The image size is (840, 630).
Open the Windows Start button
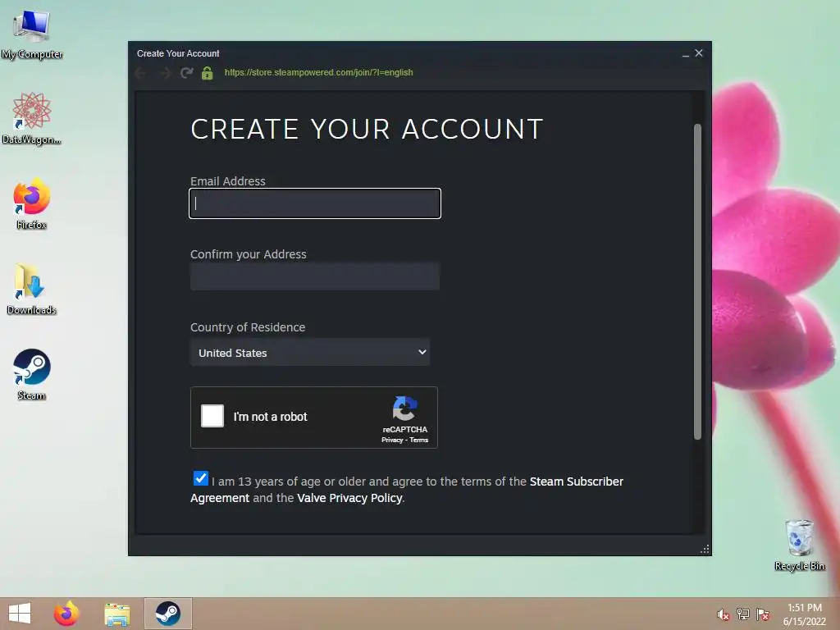[20, 614]
